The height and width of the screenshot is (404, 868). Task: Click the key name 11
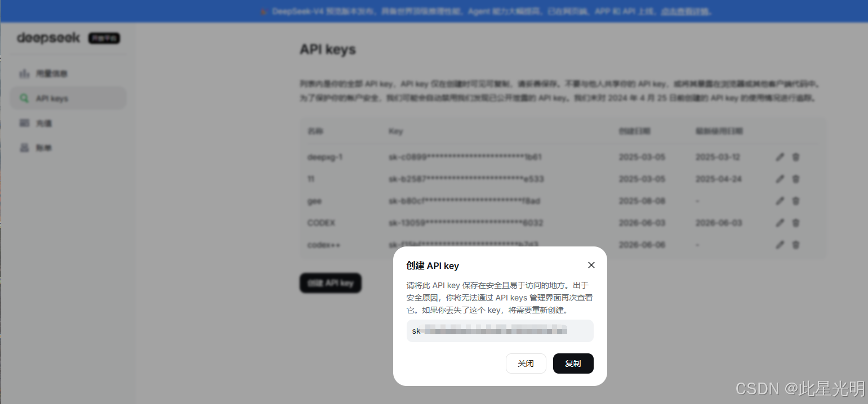pos(311,179)
